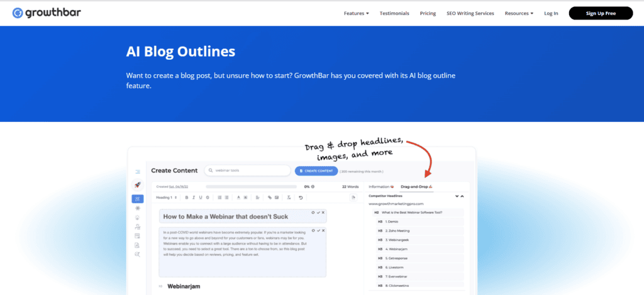
Task: Toggle strikethrough formatting
Action: tap(208, 198)
